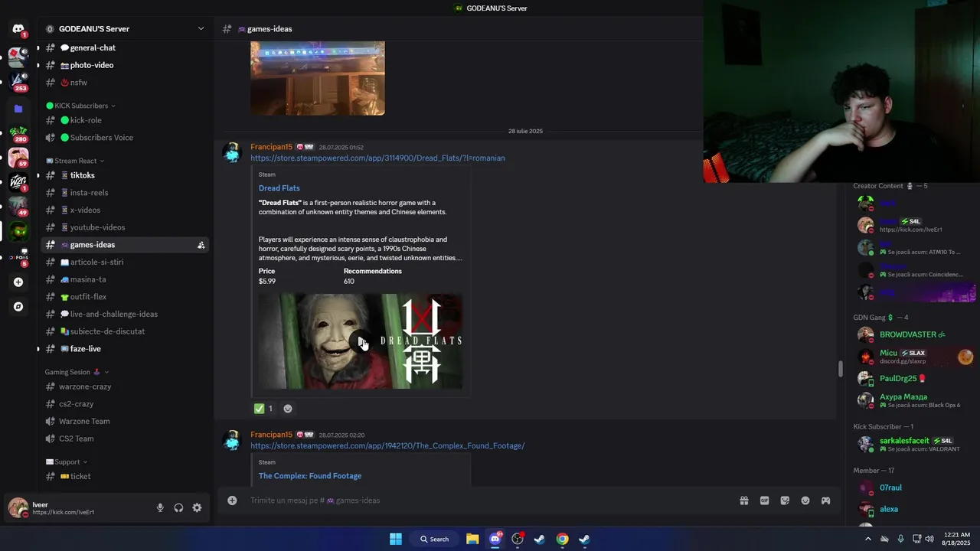Join Subscribers Voice channel

pyautogui.click(x=126, y=138)
